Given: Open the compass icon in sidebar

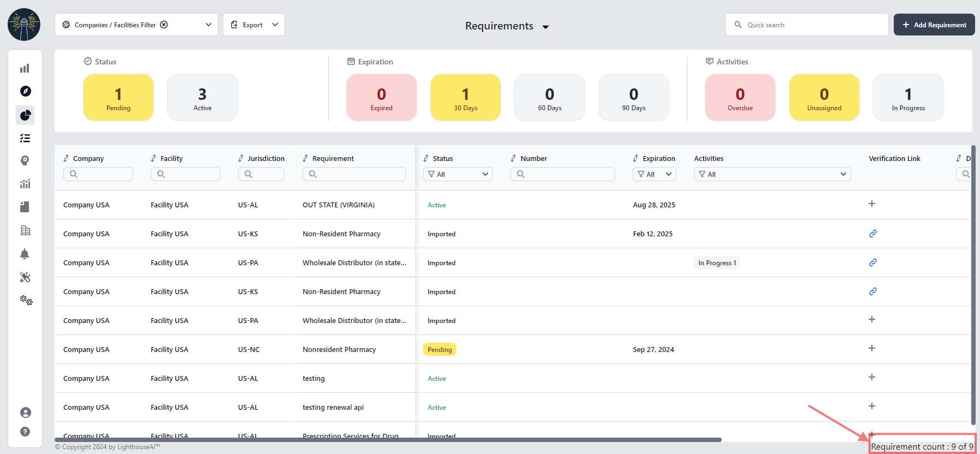Looking at the screenshot, I should [25, 91].
